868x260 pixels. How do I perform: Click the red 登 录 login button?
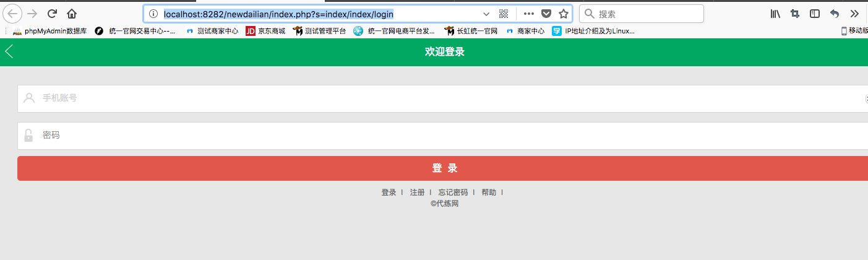(442, 168)
